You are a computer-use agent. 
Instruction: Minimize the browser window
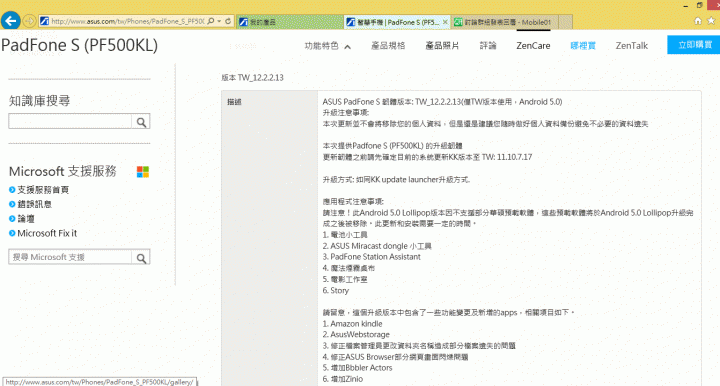686,6
